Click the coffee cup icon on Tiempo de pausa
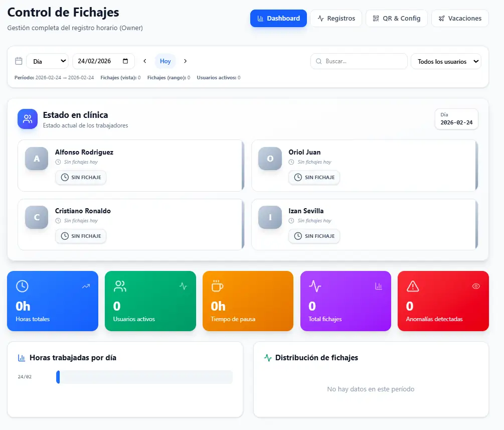The image size is (504, 430). pyautogui.click(x=217, y=286)
